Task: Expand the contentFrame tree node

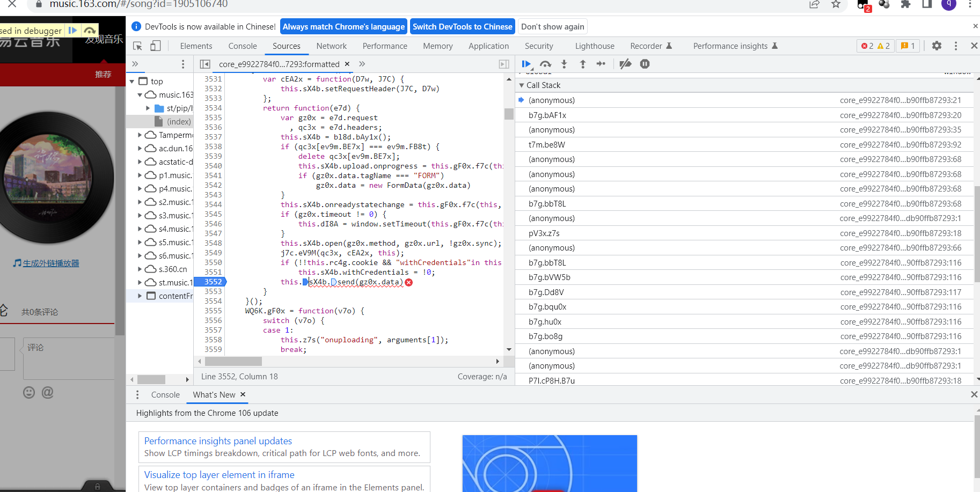Action: 140,296
